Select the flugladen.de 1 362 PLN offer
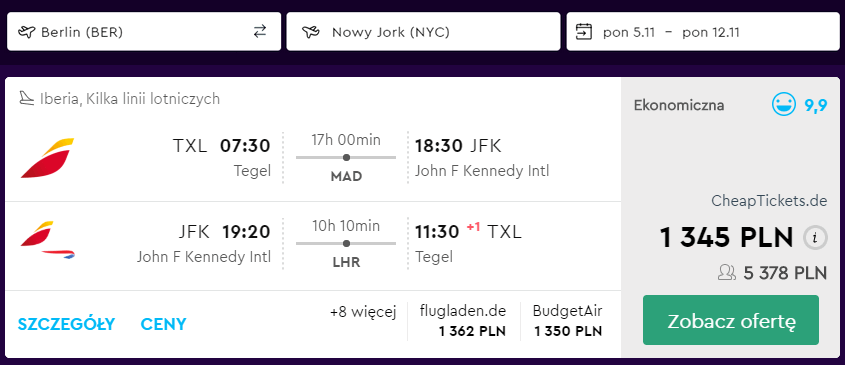Viewport: 845px width, 365px height. click(463, 321)
